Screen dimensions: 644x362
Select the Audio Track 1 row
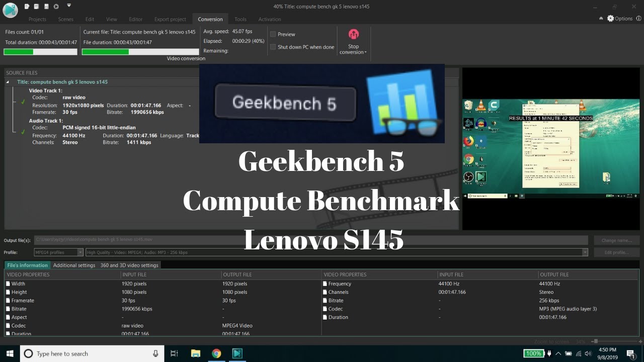click(x=45, y=121)
